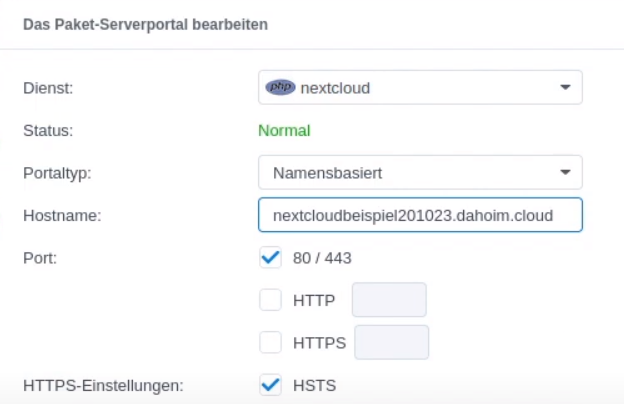The image size is (624, 404).
Task: Click the HTTPS-Einstellungen label
Action: 103,385
